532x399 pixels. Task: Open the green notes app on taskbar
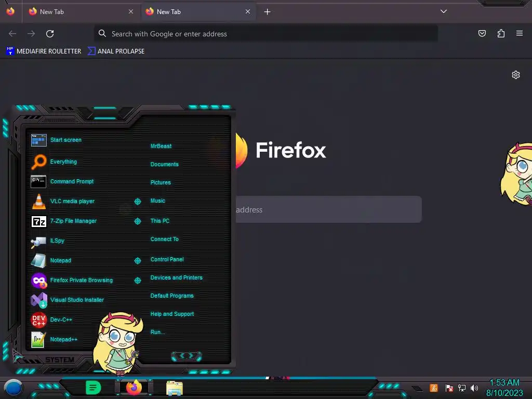coord(94,388)
